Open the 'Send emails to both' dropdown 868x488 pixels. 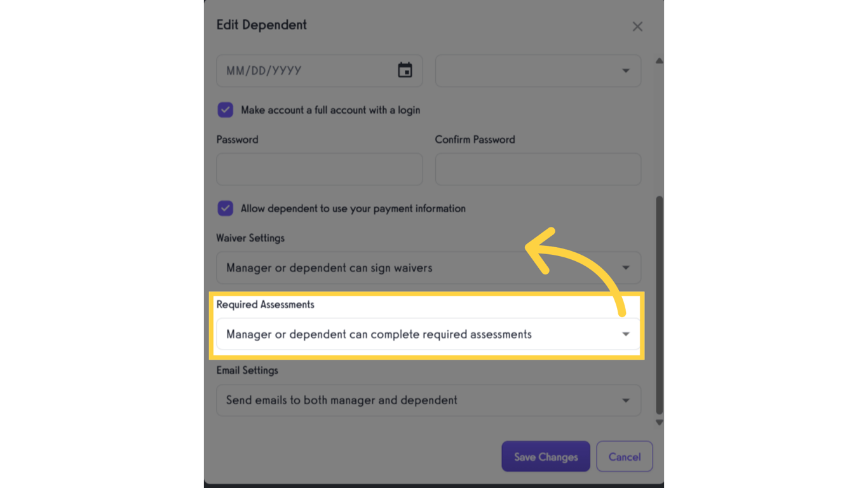(x=428, y=400)
